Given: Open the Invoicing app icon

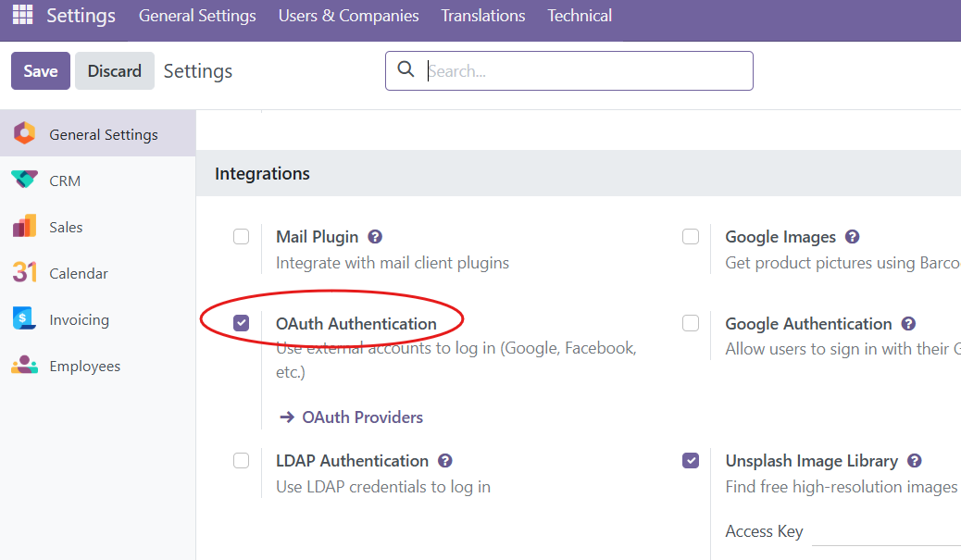Looking at the screenshot, I should point(24,319).
